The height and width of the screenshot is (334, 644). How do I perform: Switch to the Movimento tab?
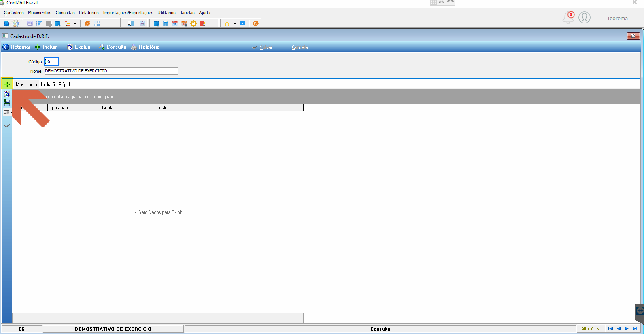point(26,84)
